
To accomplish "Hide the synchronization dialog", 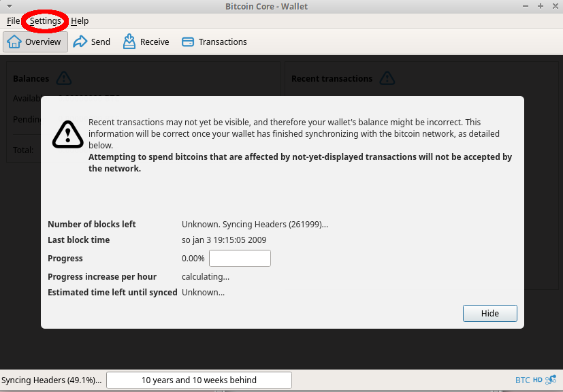I will 489,313.
